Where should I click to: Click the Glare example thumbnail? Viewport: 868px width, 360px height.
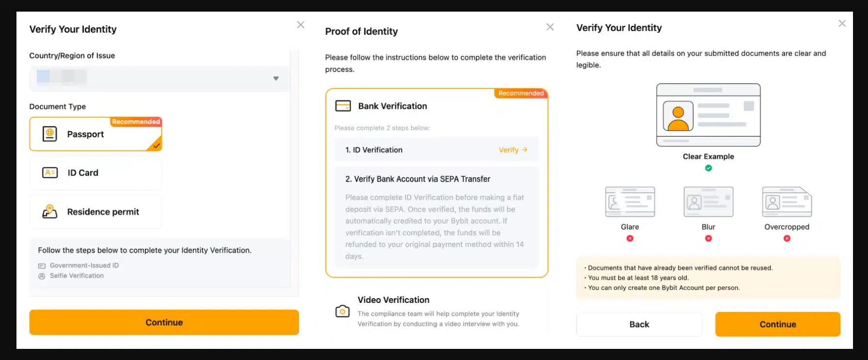coord(630,202)
